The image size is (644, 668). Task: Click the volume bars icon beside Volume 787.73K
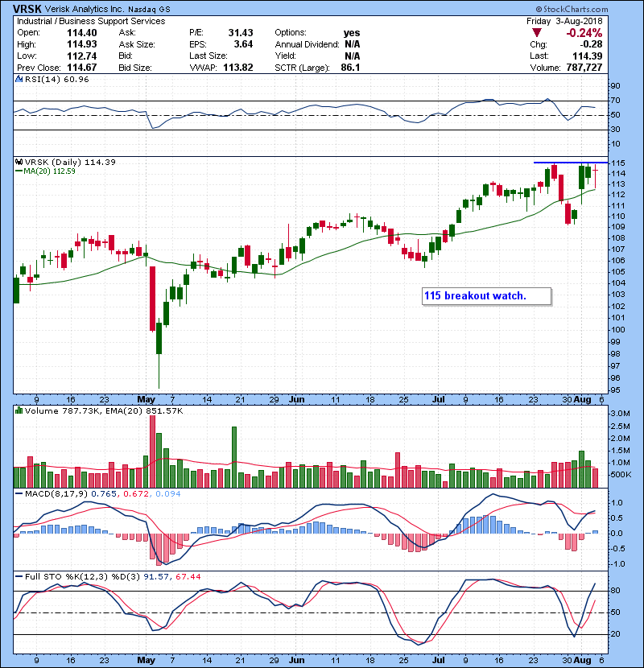tap(19, 410)
